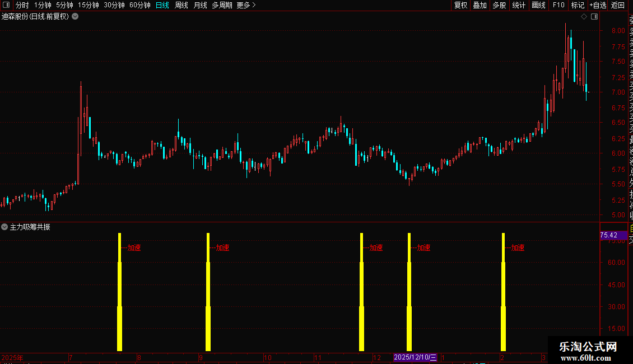Switch to 月线 monthly chart

tap(200, 5)
